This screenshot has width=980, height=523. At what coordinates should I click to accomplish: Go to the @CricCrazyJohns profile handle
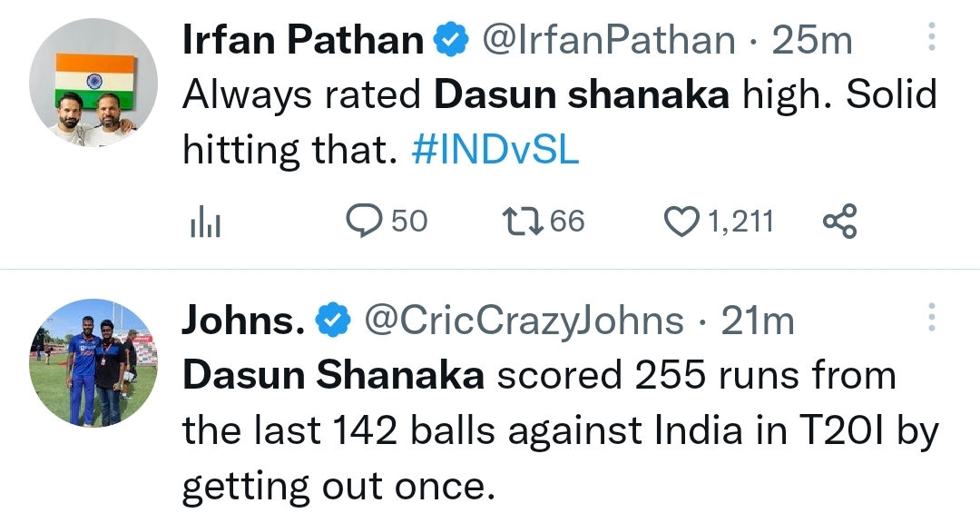524,320
